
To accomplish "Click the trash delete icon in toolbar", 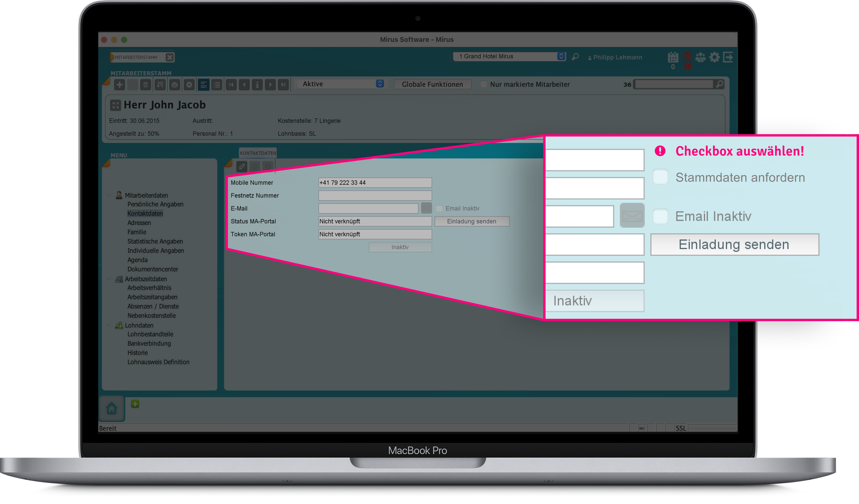I will point(146,85).
